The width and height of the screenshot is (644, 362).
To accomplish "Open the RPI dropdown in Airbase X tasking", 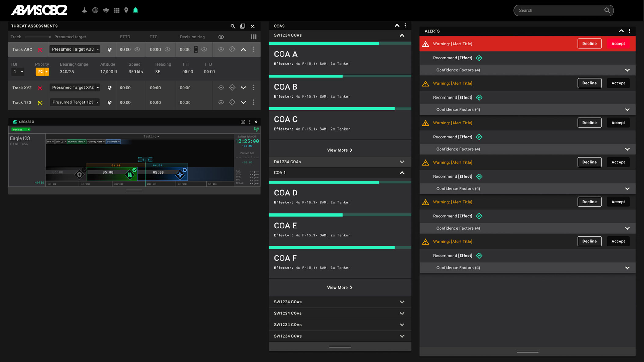I will tap(50, 142).
